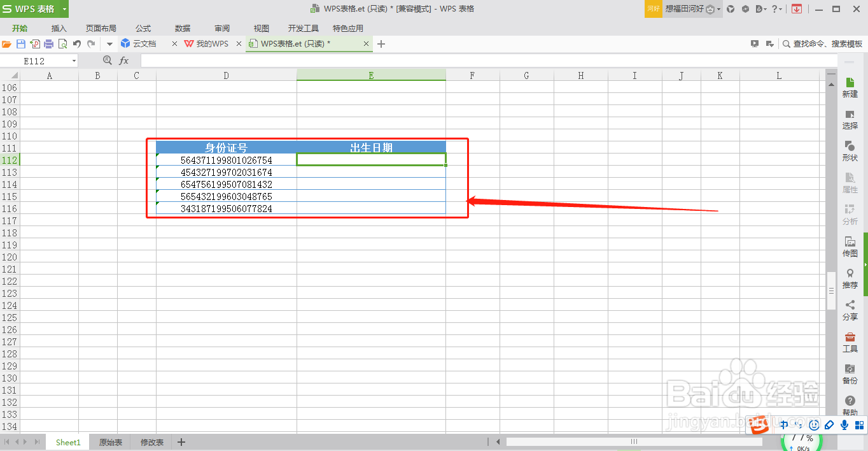The height and width of the screenshot is (451, 868).
Task: Switch to the 云文档 document tab
Action: coord(144,44)
